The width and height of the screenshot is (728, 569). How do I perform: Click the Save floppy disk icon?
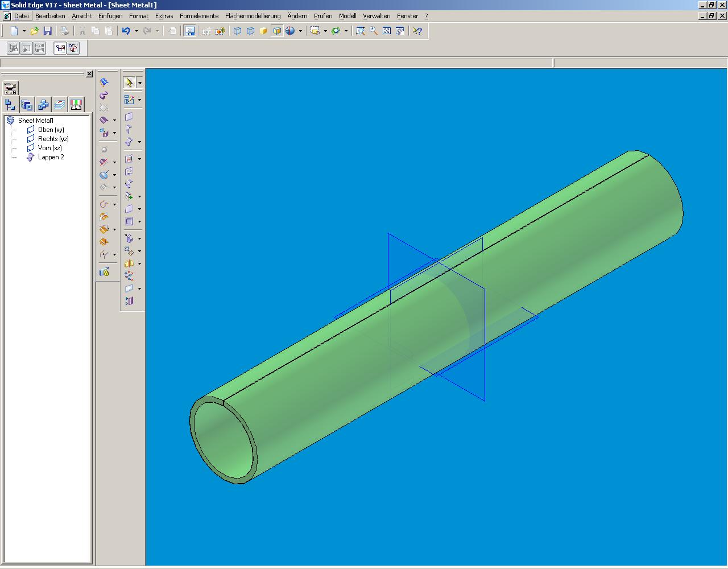pyautogui.click(x=48, y=31)
